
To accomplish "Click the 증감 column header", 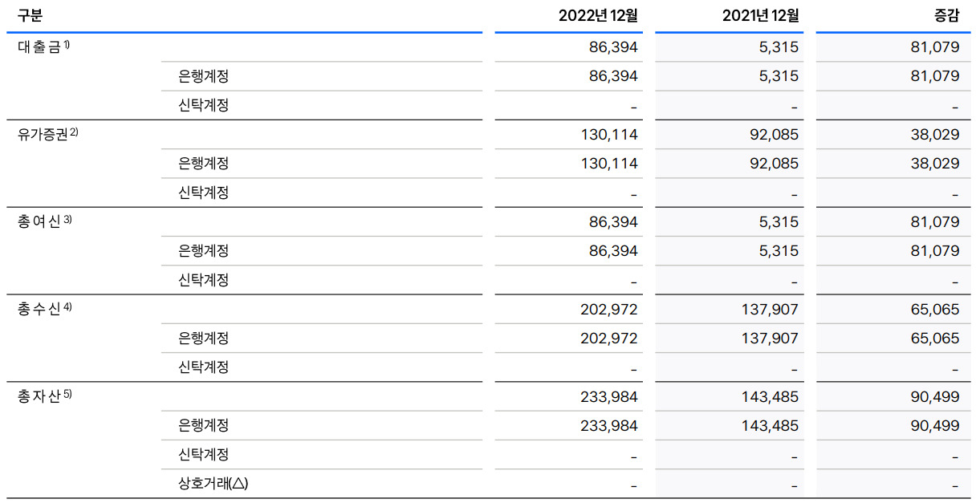I will coord(946,15).
